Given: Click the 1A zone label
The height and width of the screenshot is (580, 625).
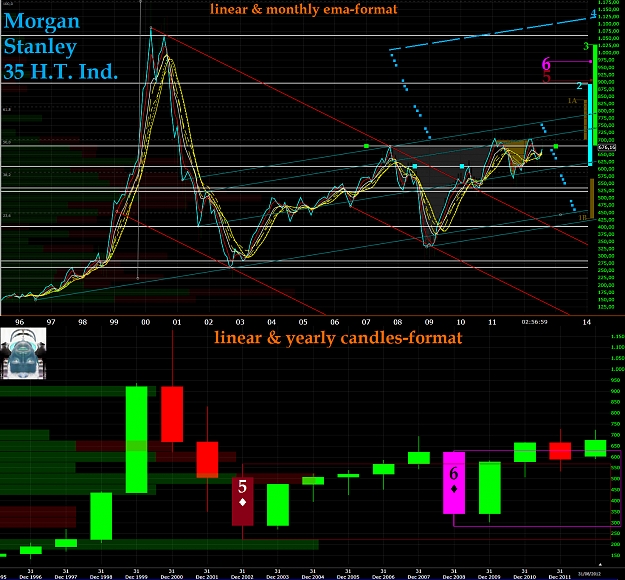Looking at the screenshot, I should (572, 101).
